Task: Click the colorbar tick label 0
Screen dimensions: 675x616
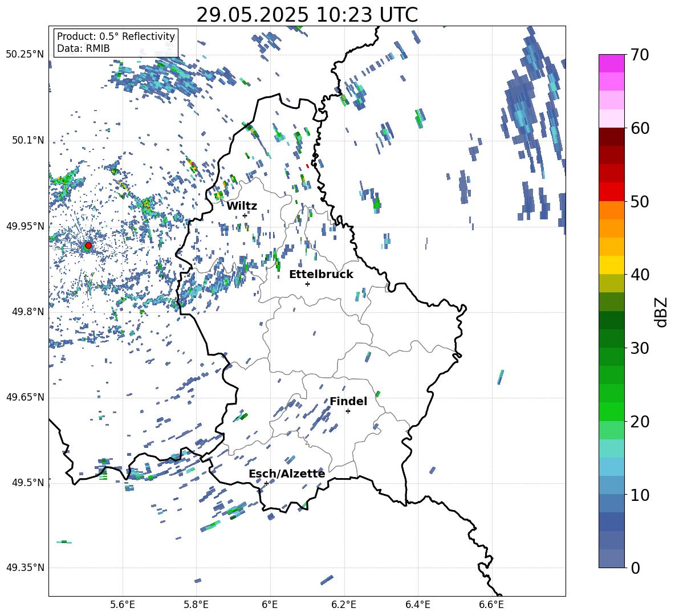Action: [x=636, y=568]
